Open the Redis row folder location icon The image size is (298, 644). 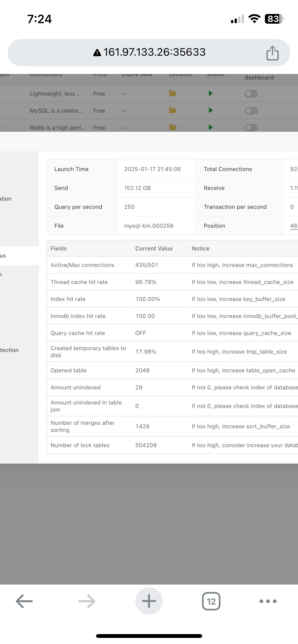pos(173,127)
